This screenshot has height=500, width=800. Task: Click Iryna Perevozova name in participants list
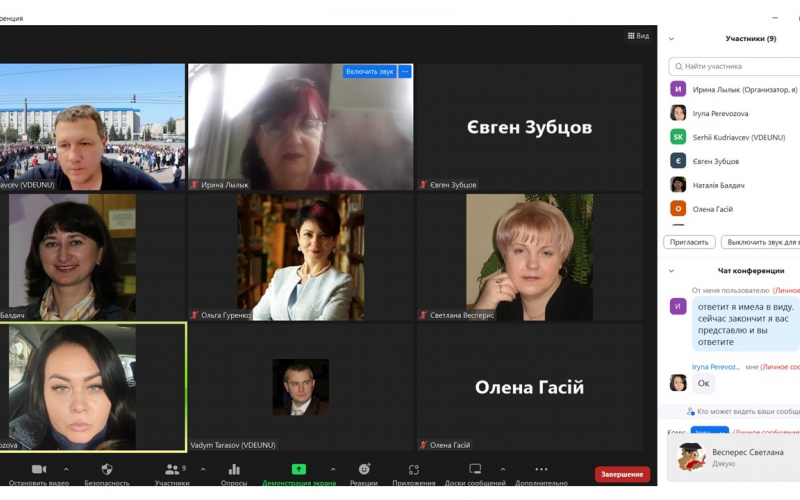(x=720, y=114)
